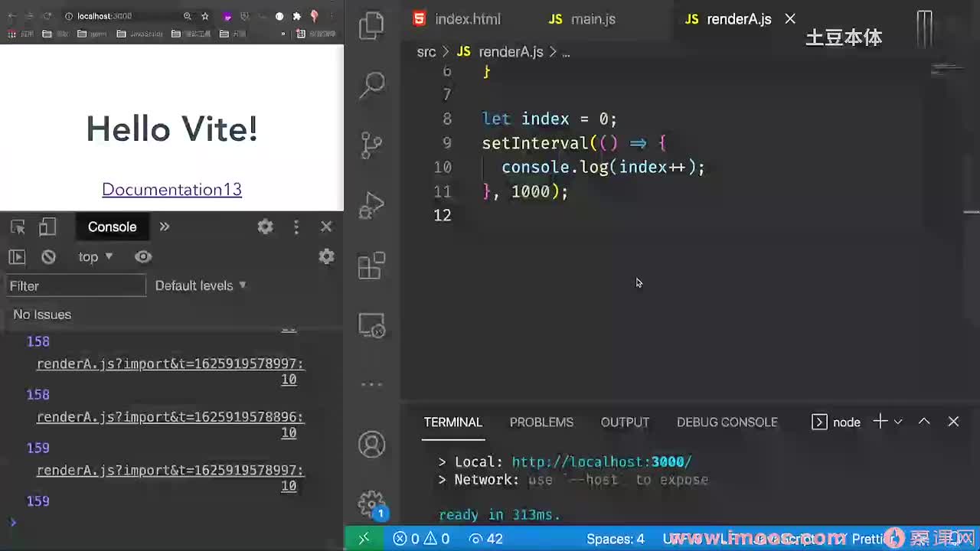Close the renderA.js editor tab
Screen dimensions: 980x551
pos(790,19)
